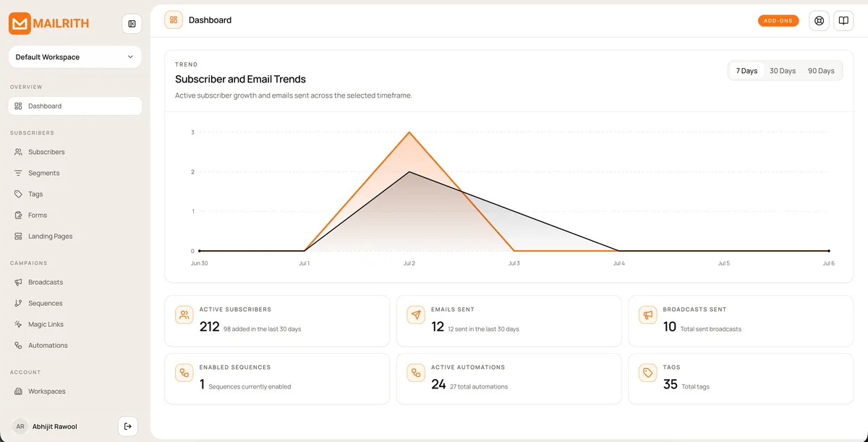Click the Tags card tag icon
This screenshot has height=442, width=868.
point(647,373)
